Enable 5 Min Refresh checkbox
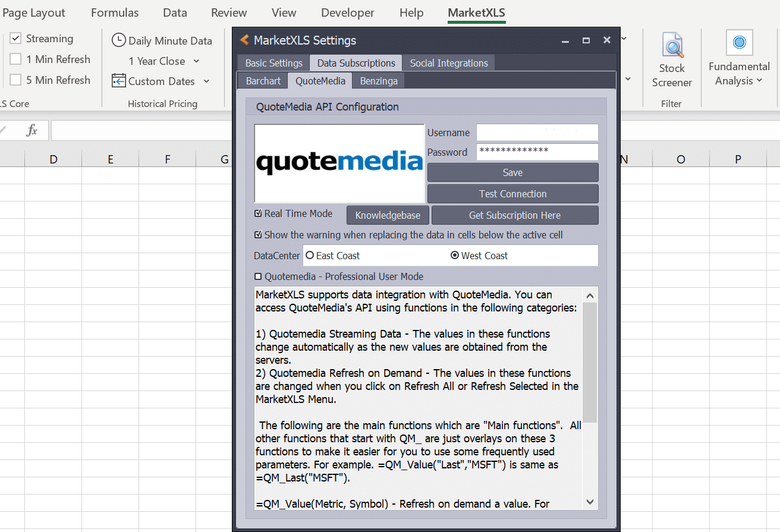 click(x=16, y=80)
